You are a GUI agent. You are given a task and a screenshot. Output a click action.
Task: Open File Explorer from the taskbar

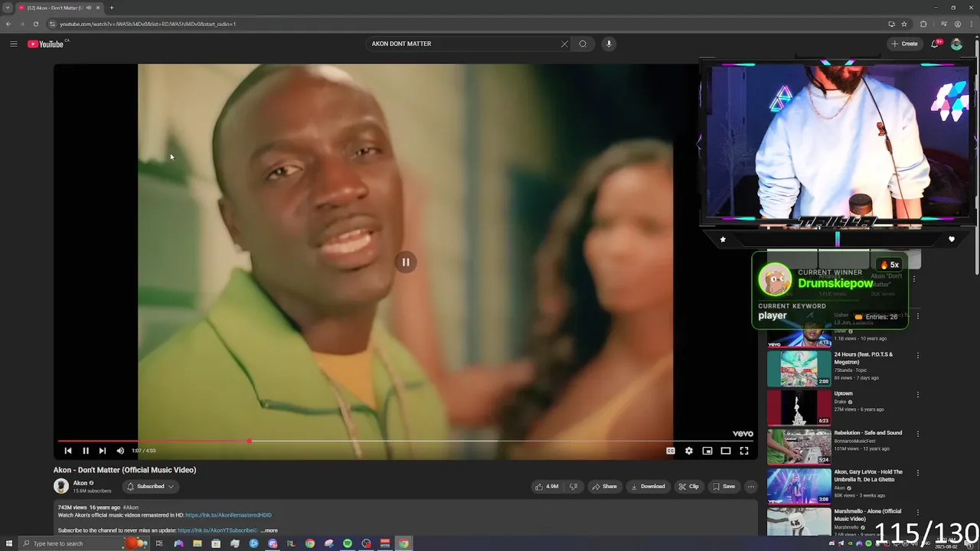coord(198,543)
